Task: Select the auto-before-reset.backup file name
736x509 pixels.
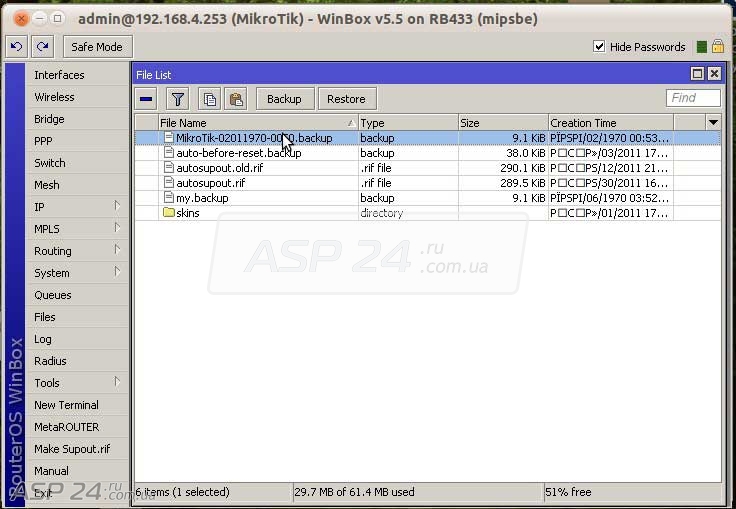Action: [239, 153]
